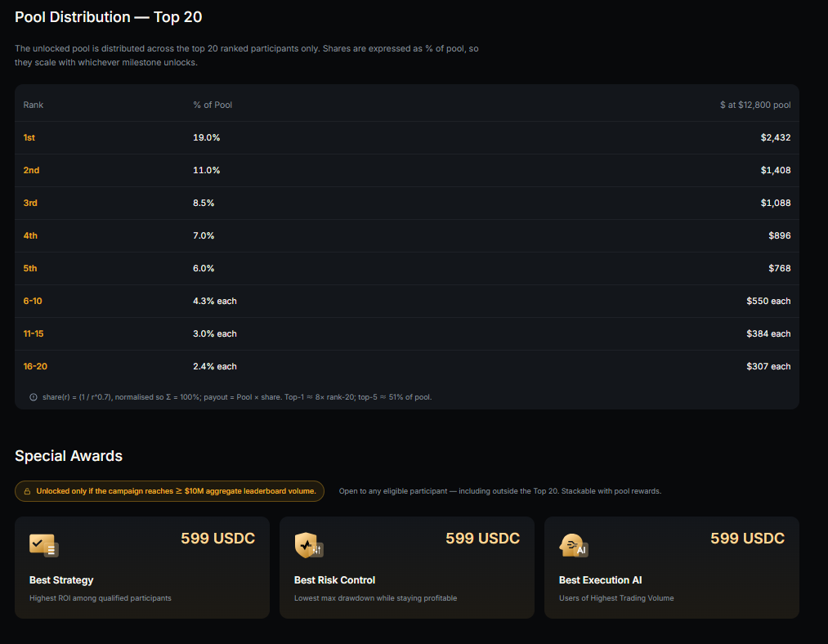Viewport: 828px width, 644px height.
Task: Select the 1st rank row
Action: click(x=406, y=138)
